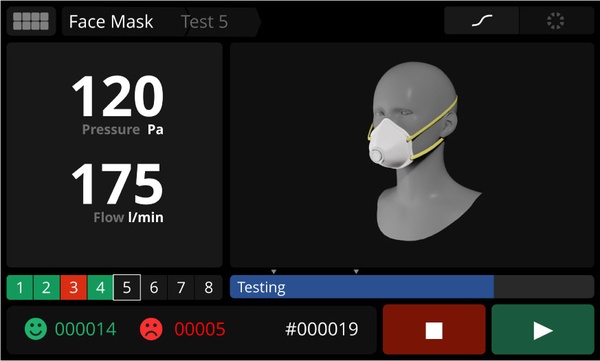Click the 120 Pa pressure reading
Screen dimensions: 600x361
(118, 104)
